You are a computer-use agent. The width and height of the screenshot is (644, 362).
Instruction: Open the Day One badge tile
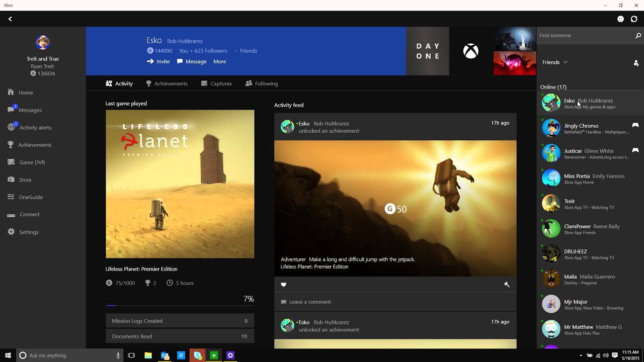point(428,51)
